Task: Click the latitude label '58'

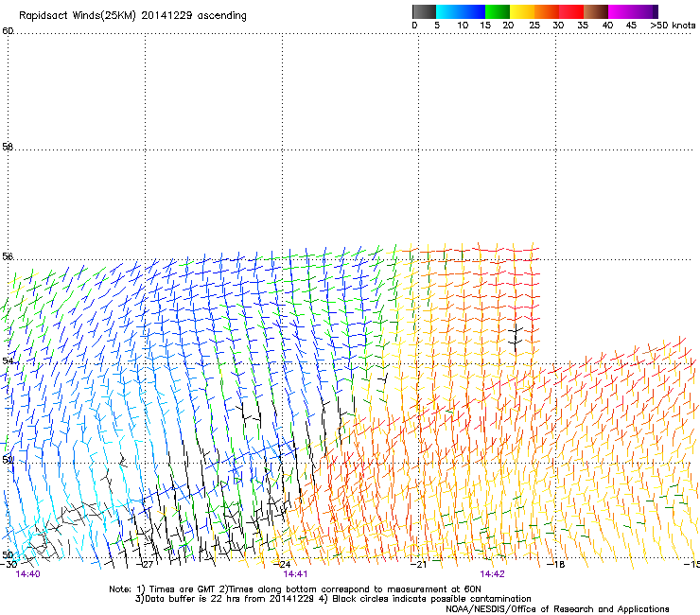Action: [8, 147]
